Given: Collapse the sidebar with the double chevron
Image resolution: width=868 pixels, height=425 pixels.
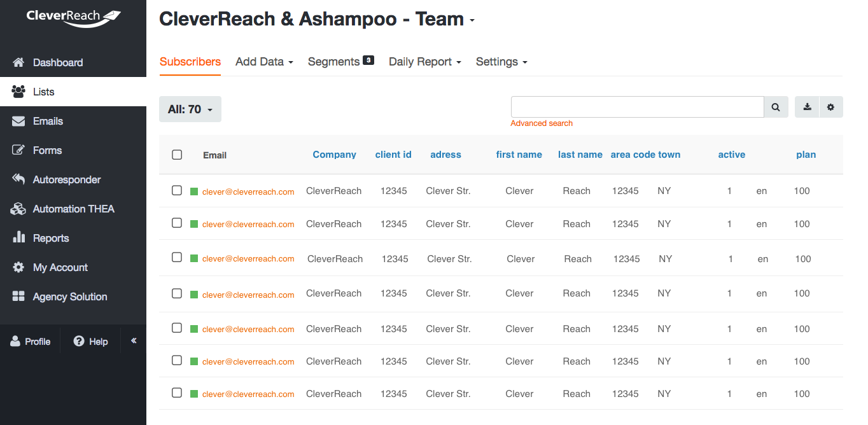Looking at the screenshot, I should (134, 341).
